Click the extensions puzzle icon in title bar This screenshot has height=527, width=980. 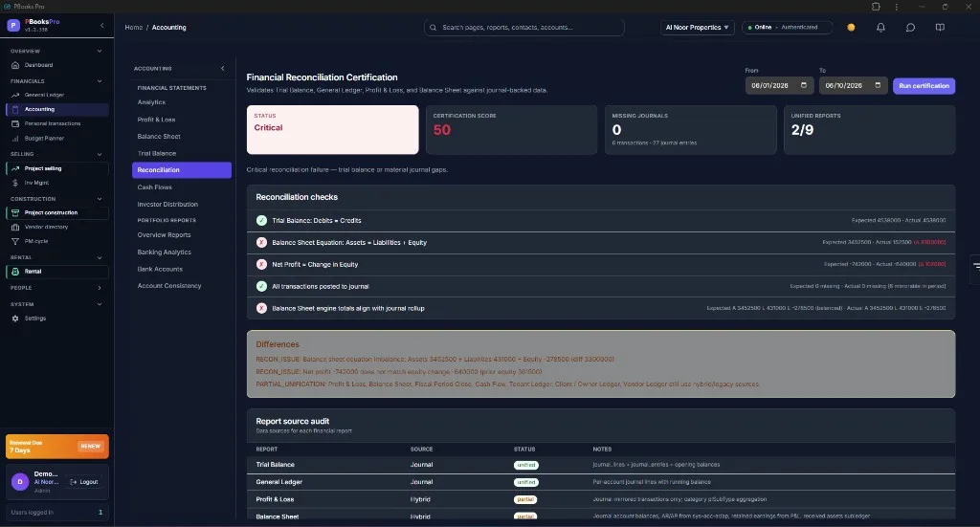click(x=876, y=7)
